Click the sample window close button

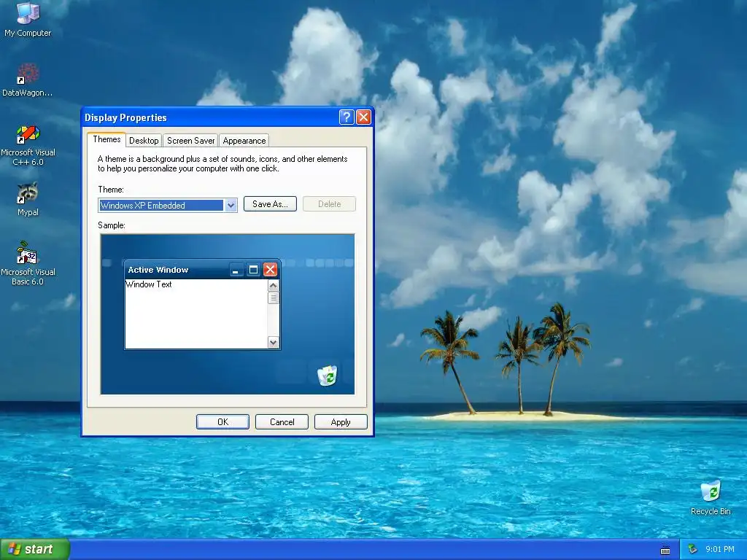pyautogui.click(x=270, y=270)
